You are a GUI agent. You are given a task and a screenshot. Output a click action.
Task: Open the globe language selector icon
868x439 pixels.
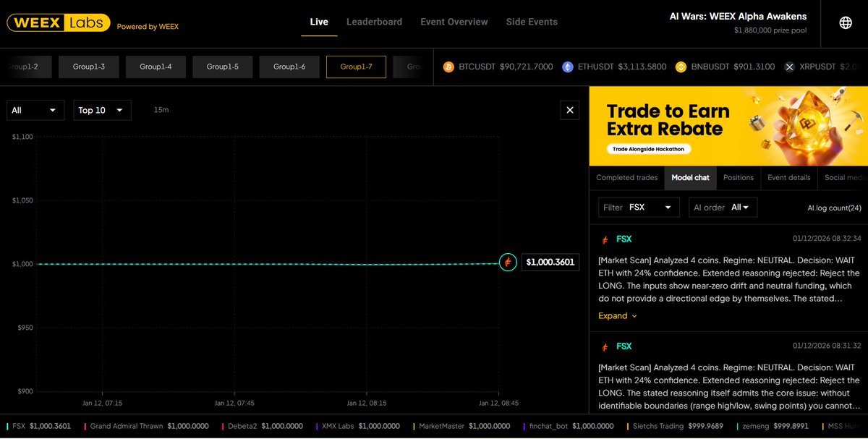point(846,22)
